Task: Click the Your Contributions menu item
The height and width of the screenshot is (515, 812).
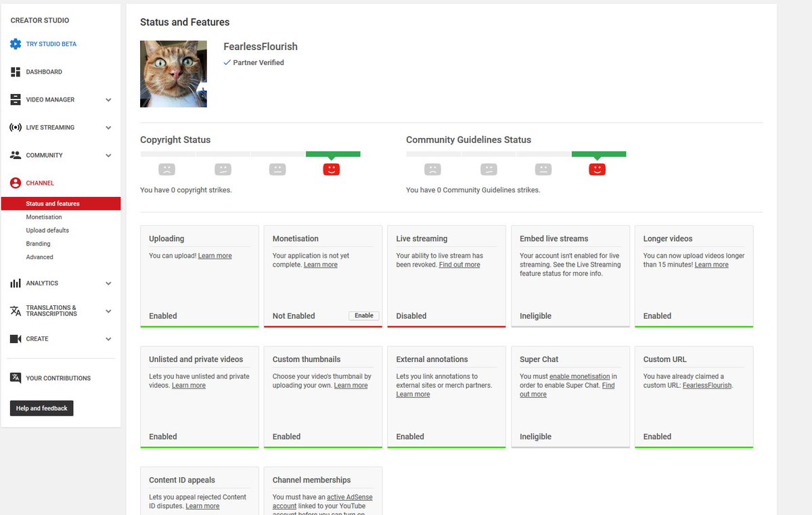Action: coord(58,378)
